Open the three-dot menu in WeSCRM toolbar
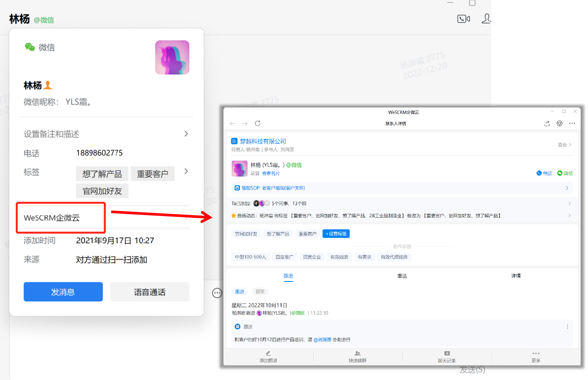Screen dimensions: 588x380 572,123
